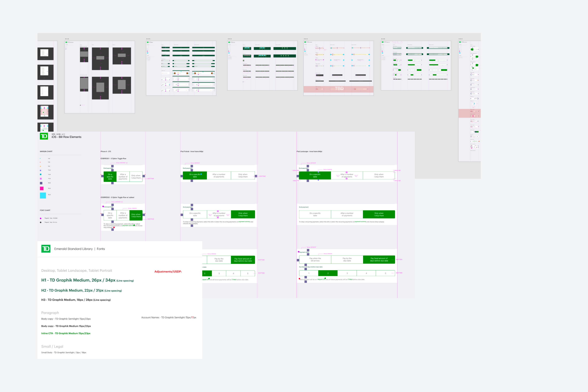Viewport: 588px width, 392px height.
Task: Select the gray placeholder frames artboard thumbnail
Action: [100, 77]
